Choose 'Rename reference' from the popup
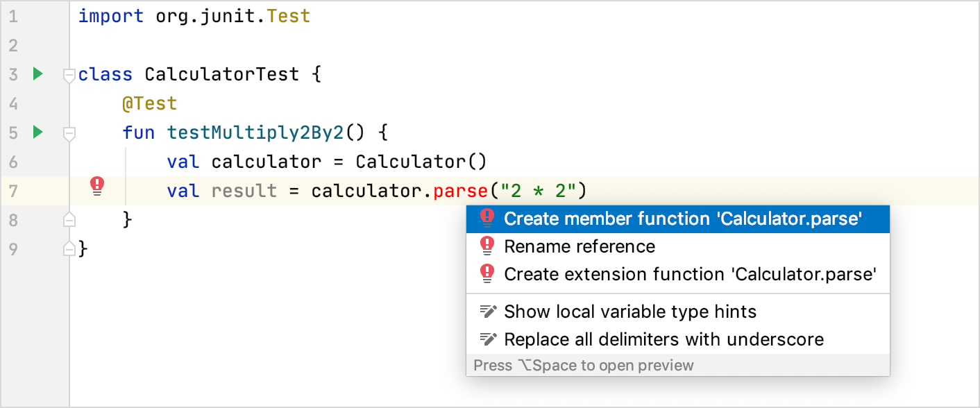This screenshot has height=408, width=980. pyautogui.click(x=580, y=246)
